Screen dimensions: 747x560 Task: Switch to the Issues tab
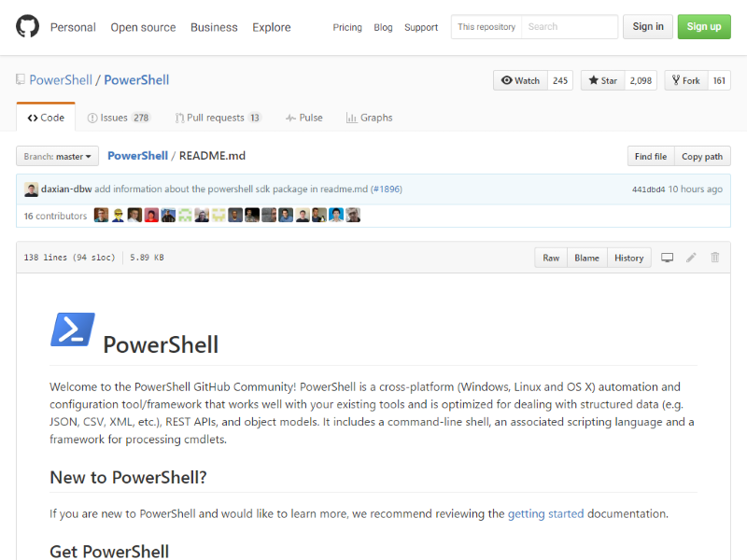pos(108,118)
